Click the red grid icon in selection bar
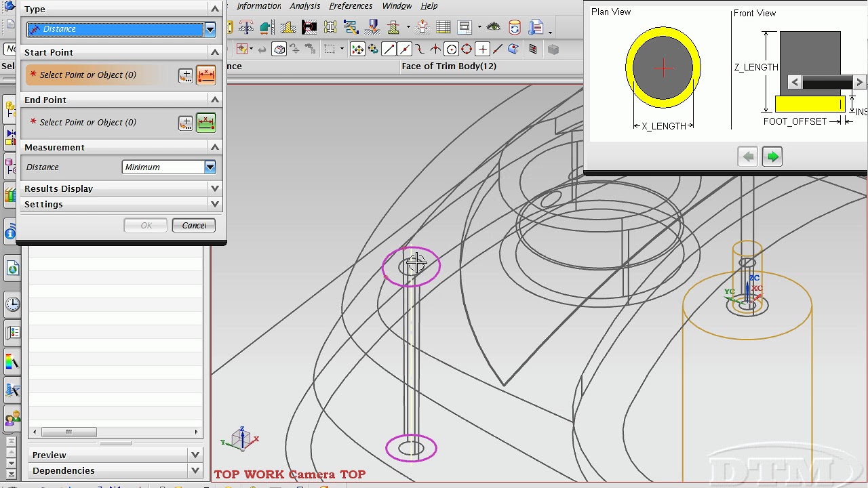 pyautogui.click(x=532, y=49)
